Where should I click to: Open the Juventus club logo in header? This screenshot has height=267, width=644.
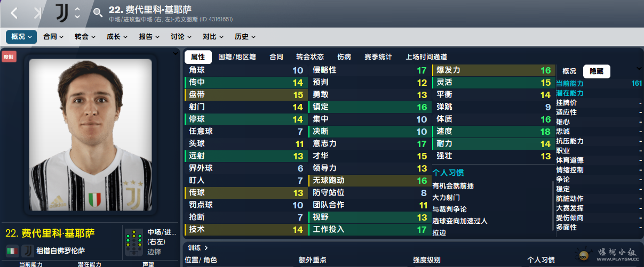[x=62, y=13]
